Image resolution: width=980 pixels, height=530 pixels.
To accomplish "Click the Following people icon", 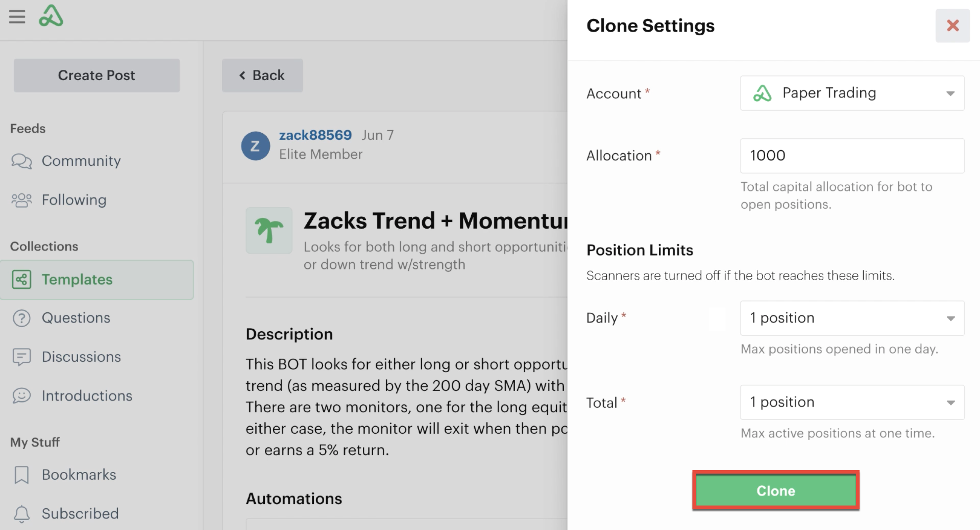I will pyautogui.click(x=22, y=200).
